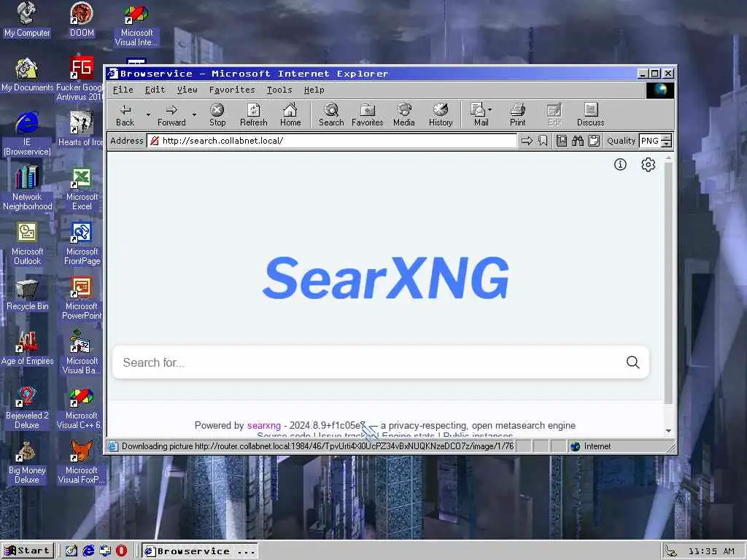Select the Age of Empires desktop shortcut
Image resolution: width=747 pixels, height=560 pixels.
point(27,349)
